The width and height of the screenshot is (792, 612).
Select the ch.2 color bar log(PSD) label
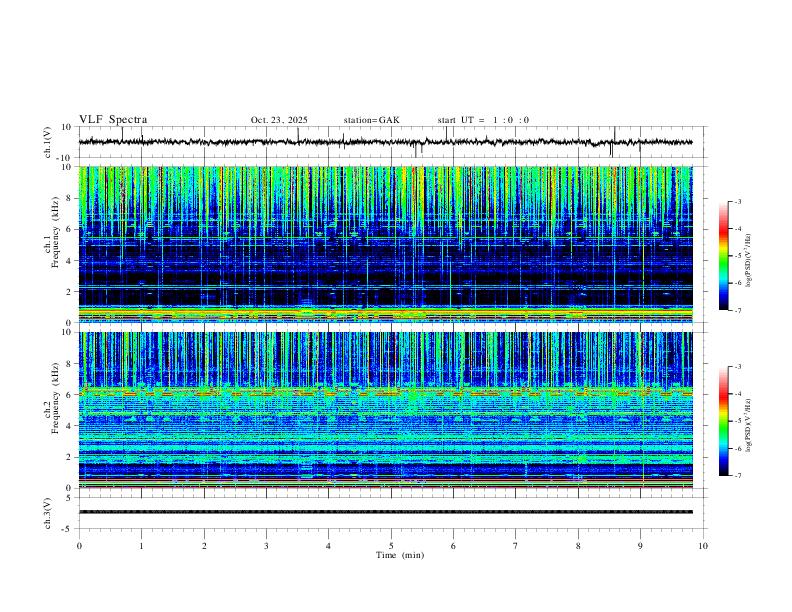coord(749,425)
